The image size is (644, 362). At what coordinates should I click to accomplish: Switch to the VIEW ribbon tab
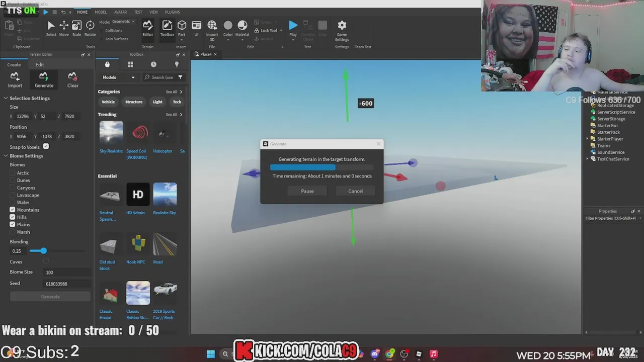click(x=153, y=12)
